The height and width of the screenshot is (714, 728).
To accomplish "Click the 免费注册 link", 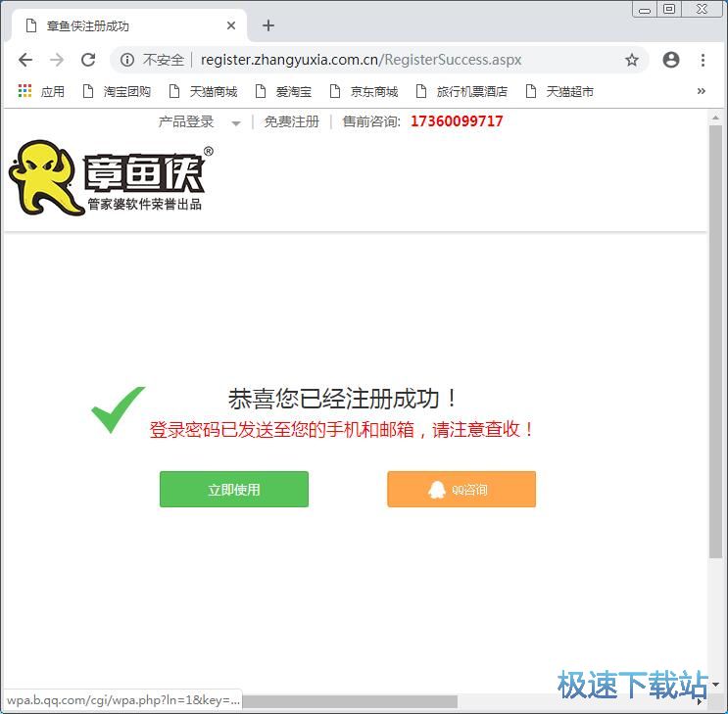I will pos(292,121).
